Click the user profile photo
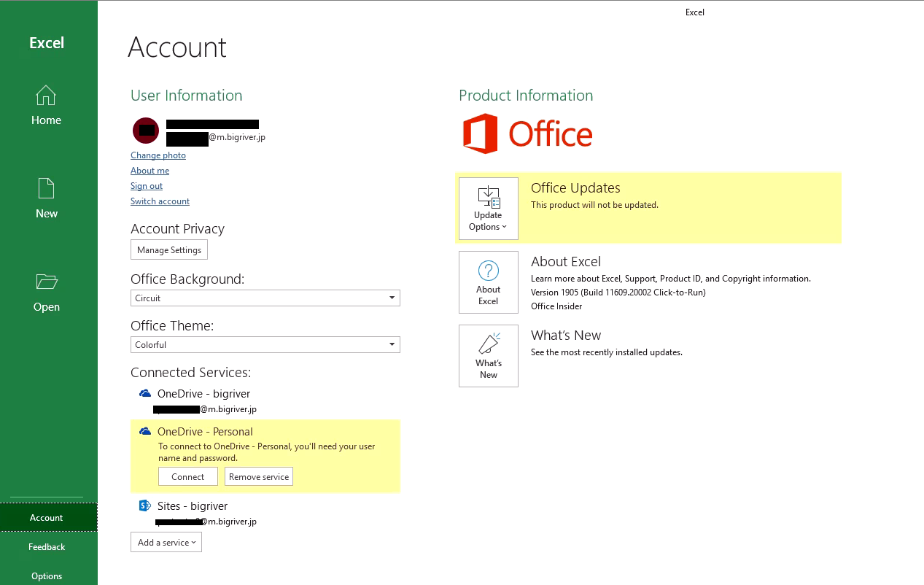This screenshot has width=924, height=585. (x=145, y=131)
